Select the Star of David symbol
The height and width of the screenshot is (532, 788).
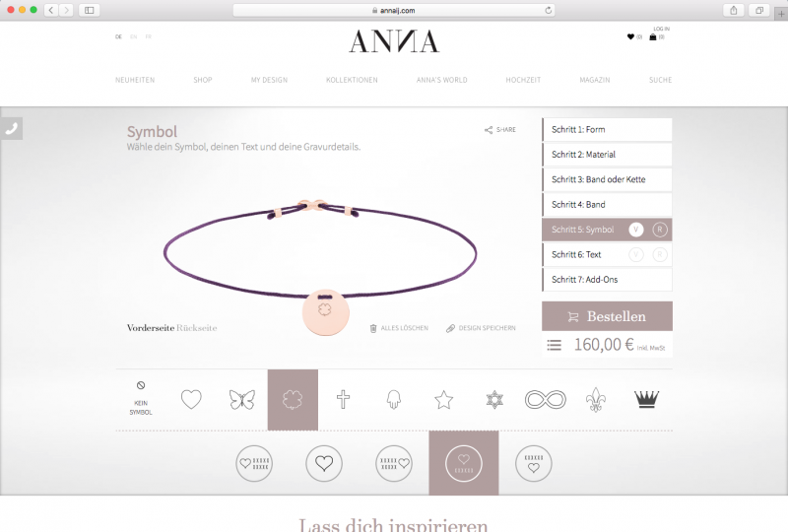pyautogui.click(x=494, y=400)
